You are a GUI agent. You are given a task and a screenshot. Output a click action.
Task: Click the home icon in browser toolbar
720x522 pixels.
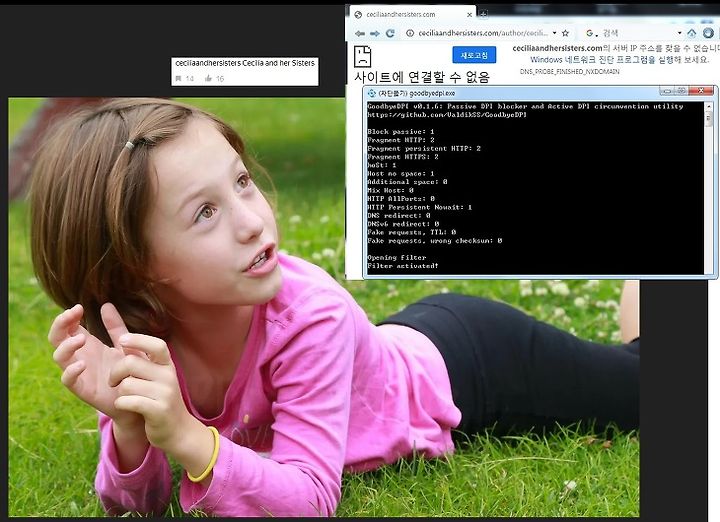692,33
